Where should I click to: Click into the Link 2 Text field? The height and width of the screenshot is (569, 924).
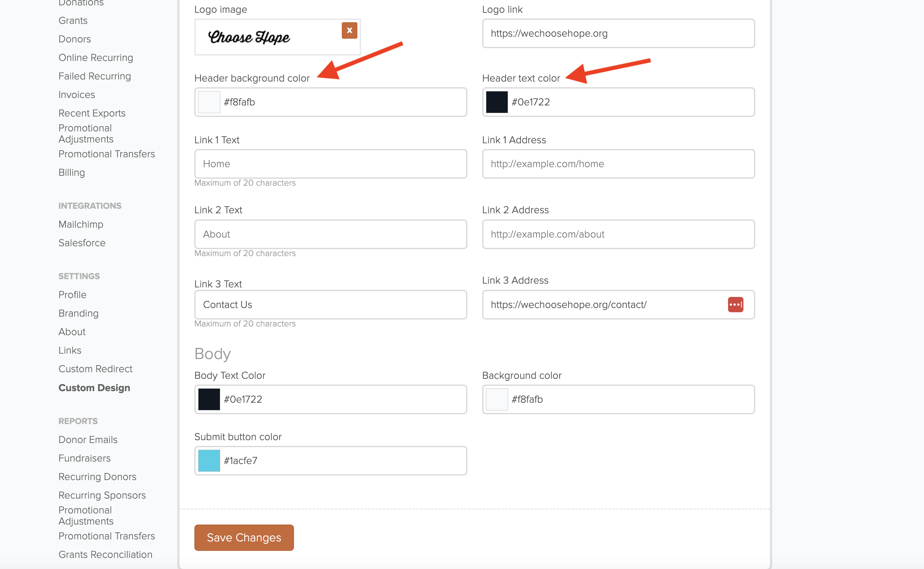(331, 234)
